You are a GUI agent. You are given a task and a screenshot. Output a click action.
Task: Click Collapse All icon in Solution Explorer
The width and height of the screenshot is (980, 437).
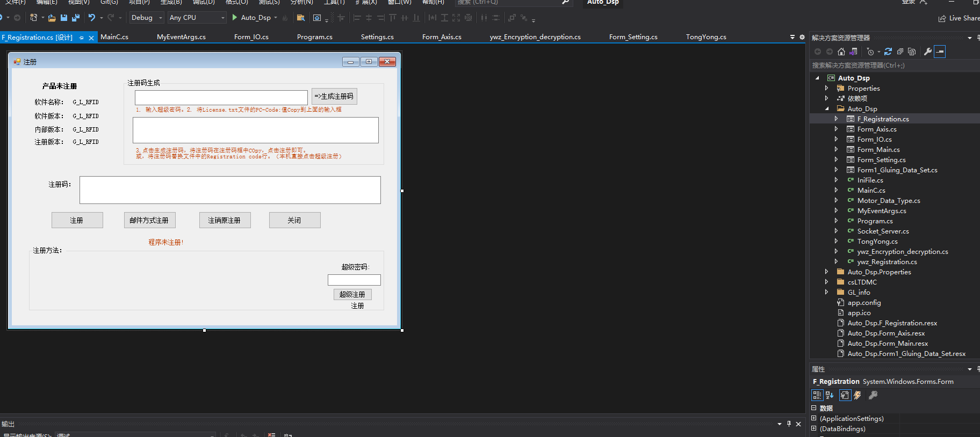[900, 52]
